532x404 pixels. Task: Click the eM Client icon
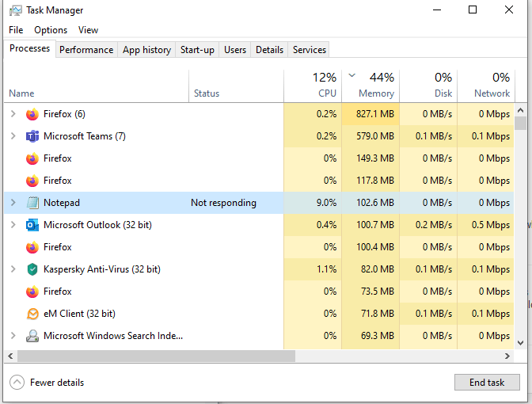[x=32, y=314]
